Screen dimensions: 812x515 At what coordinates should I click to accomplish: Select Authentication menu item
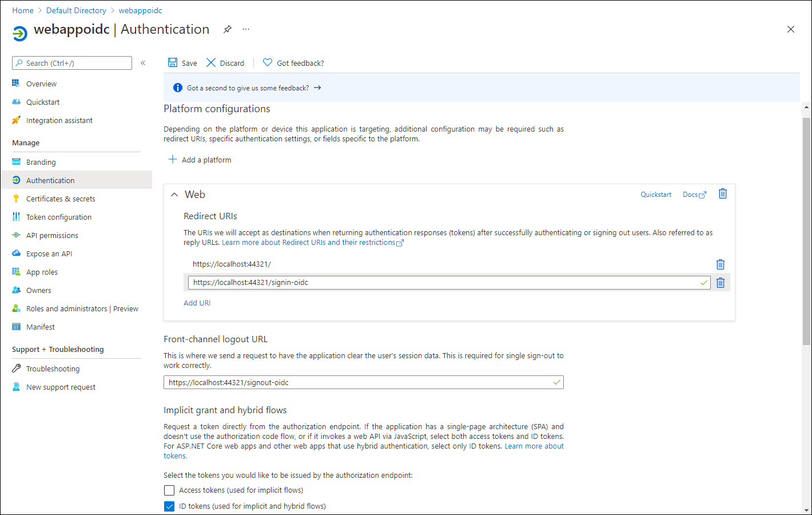pos(76,180)
